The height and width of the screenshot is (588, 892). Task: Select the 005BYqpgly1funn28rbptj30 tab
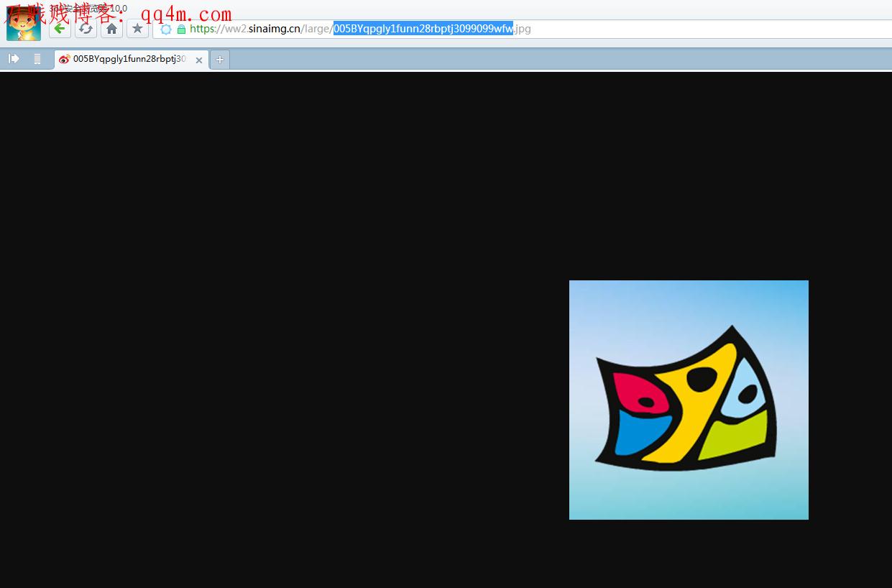click(132, 60)
